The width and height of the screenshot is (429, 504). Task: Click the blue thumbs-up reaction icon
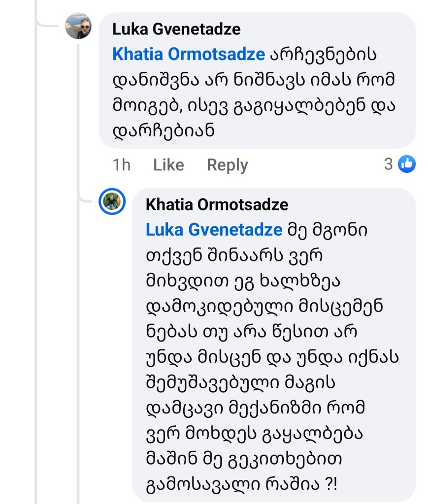pyautogui.click(x=407, y=164)
